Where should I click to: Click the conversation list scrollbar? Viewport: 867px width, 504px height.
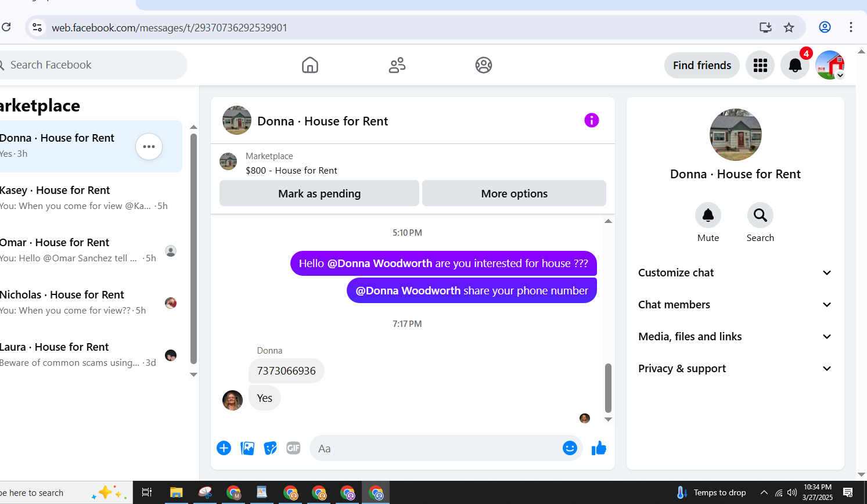(193, 250)
